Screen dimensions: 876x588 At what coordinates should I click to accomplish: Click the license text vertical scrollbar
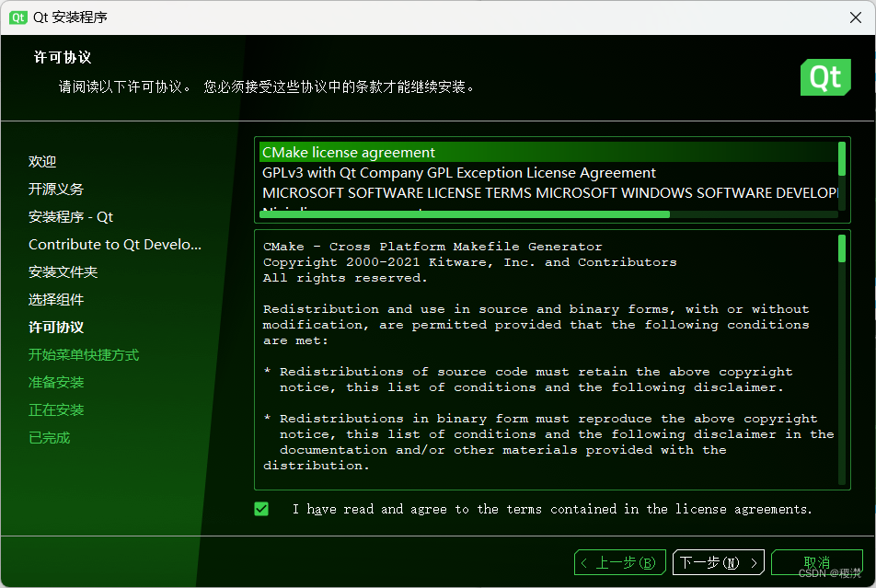click(842, 359)
